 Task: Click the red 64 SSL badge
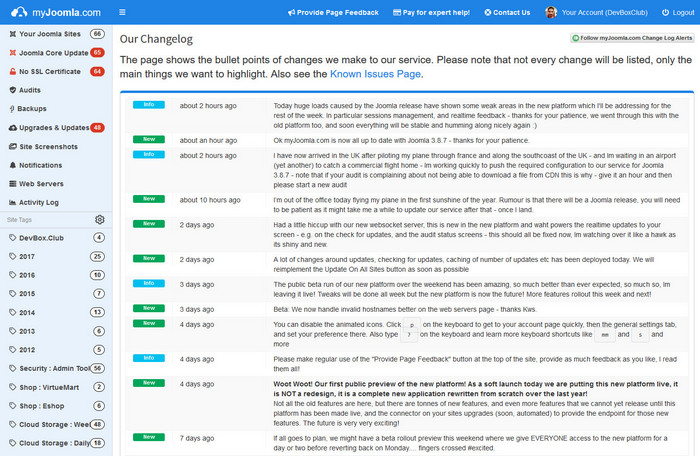[x=97, y=71]
